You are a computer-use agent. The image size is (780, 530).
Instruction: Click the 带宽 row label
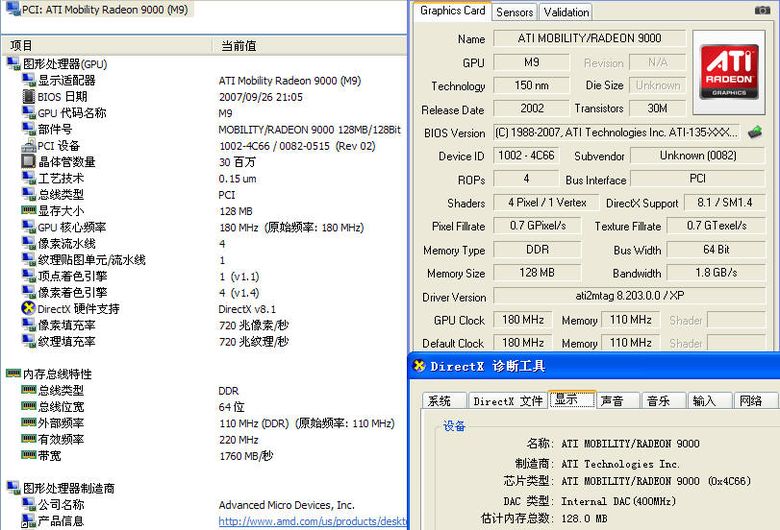50,455
